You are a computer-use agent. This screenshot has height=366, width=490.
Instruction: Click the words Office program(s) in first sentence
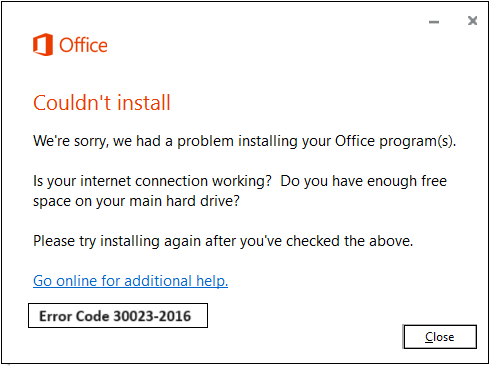tap(395, 141)
